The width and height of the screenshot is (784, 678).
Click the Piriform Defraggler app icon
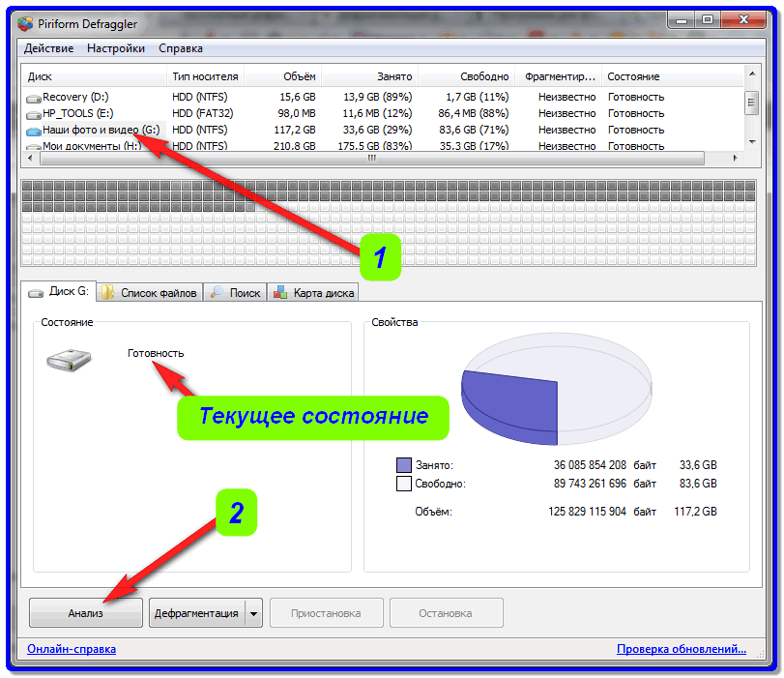[x=25, y=23]
